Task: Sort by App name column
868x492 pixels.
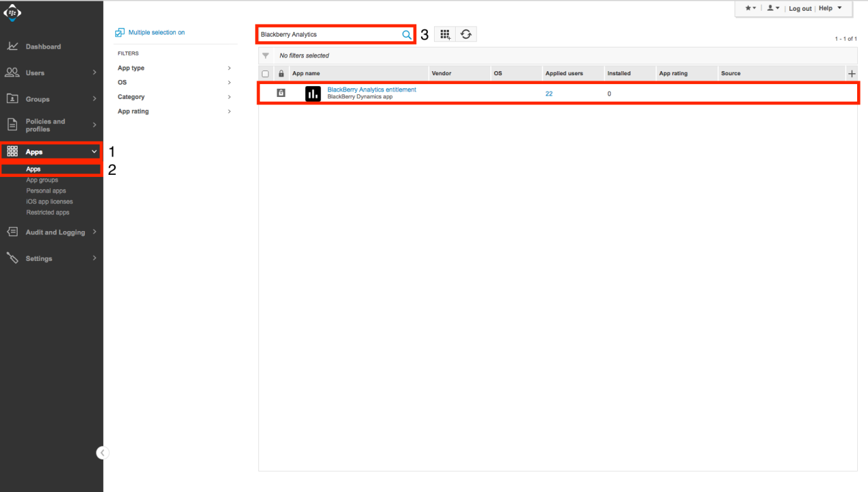Action: pyautogui.click(x=306, y=73)
